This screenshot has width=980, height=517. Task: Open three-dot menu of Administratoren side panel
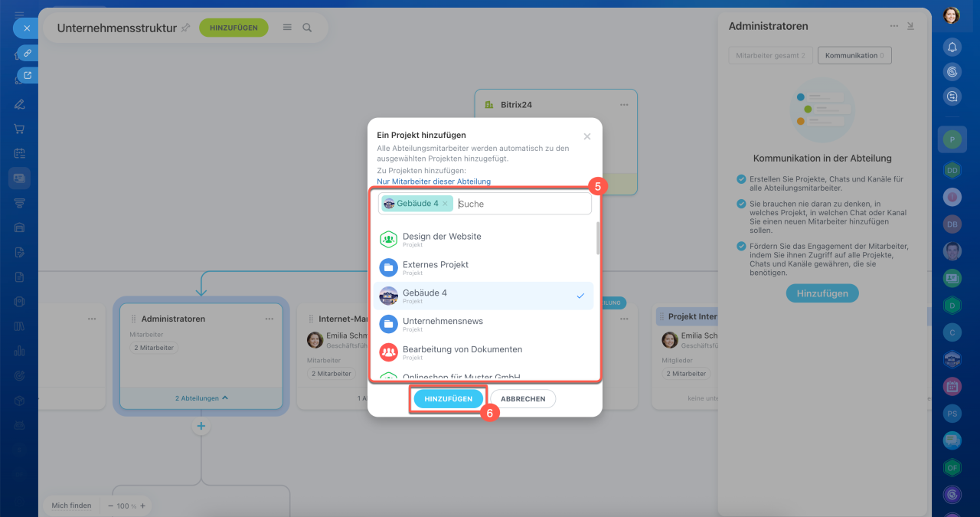893,26
